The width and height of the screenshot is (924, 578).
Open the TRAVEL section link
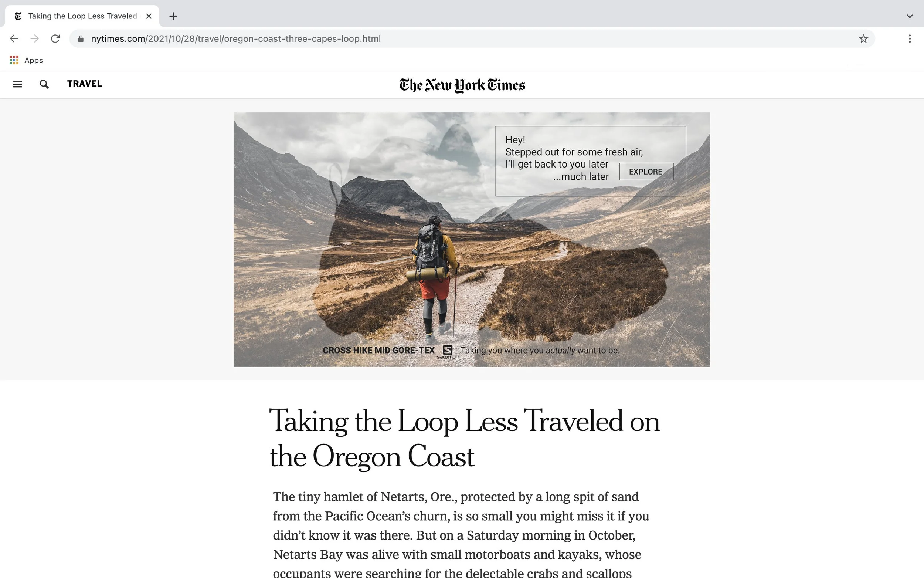[x=84, y=84]
